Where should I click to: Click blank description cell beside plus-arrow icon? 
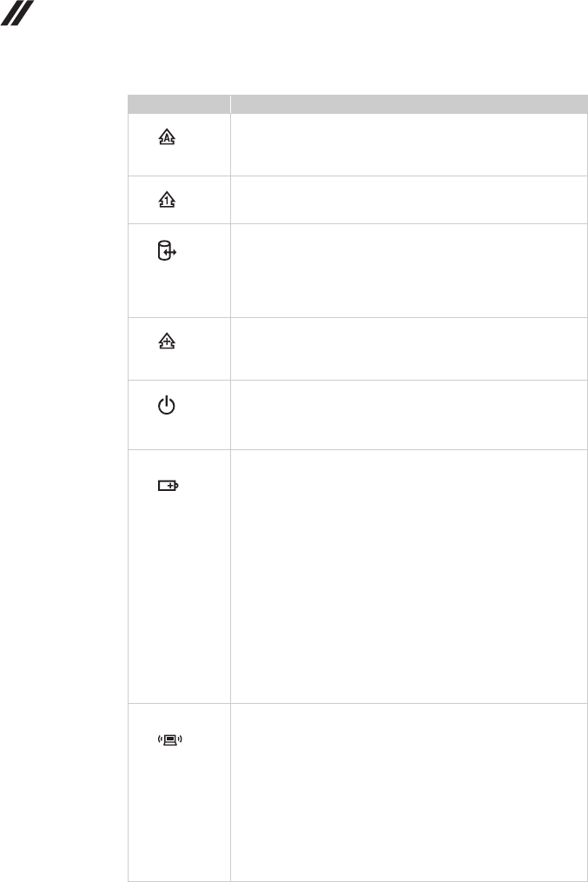(x=408, y=348)
